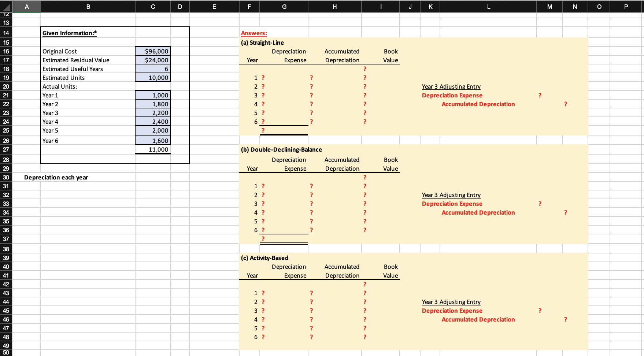This screenshot has height=356, width=644.
Task: Select the "(b) Double-Declining-Balance" section title
Action: pos(281,149)
